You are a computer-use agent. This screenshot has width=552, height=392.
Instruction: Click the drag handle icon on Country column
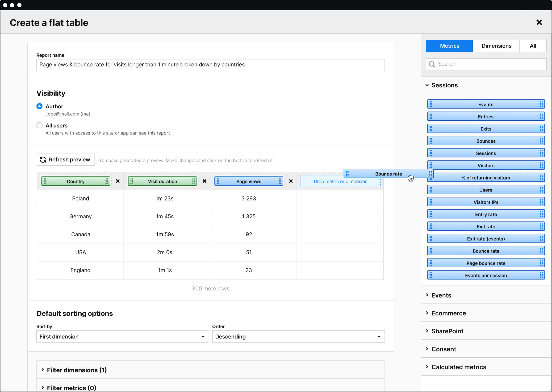pos(46,181)
